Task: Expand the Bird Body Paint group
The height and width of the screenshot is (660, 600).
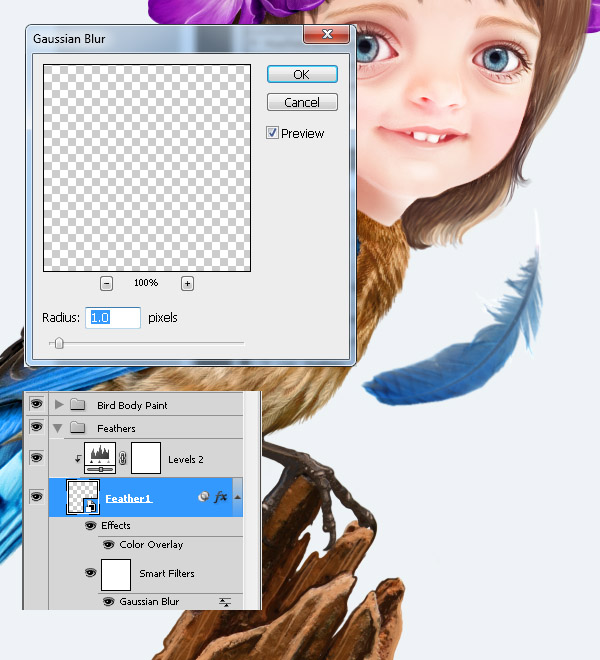Action: coord(59,405)
